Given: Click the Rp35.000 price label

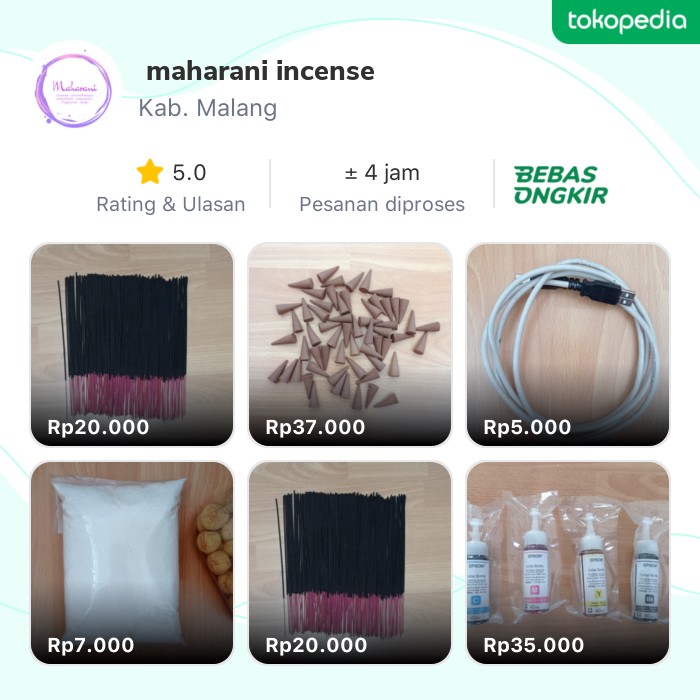Looking at the screenshot, I should (x=534, y=646).
